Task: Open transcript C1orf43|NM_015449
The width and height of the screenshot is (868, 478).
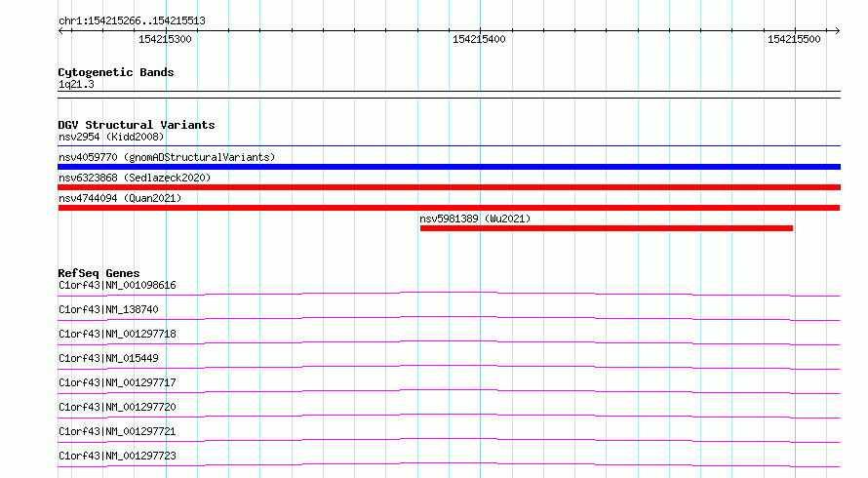Action: pos(108,358)
